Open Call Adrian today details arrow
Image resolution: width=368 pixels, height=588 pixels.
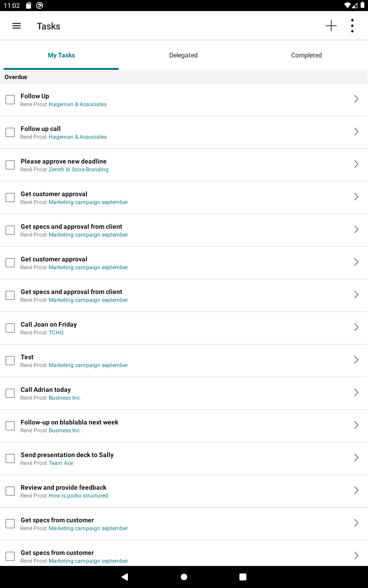click(356, 392)
